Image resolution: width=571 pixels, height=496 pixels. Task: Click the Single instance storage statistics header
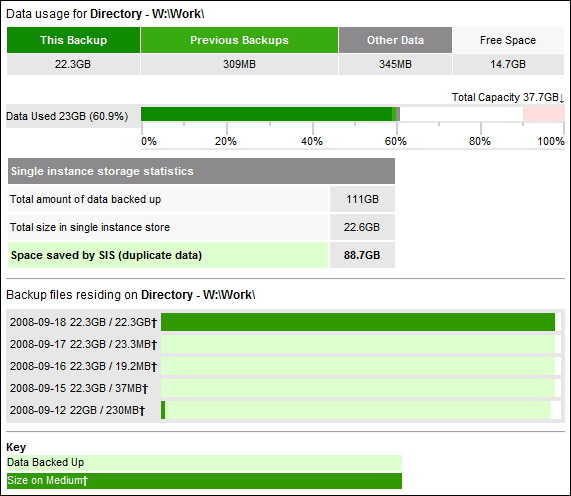(x=201, y=171)
